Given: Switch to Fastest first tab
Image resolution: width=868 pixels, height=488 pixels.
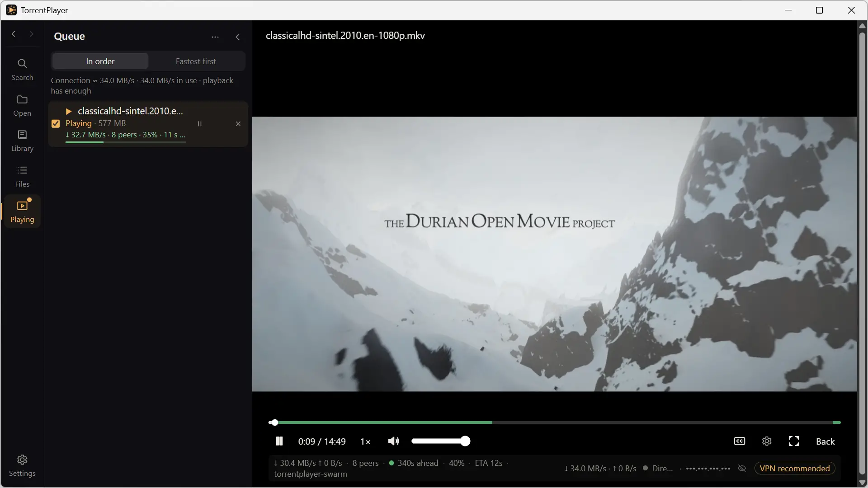Looking at the screenshot, I should click(x=196, y=61).
